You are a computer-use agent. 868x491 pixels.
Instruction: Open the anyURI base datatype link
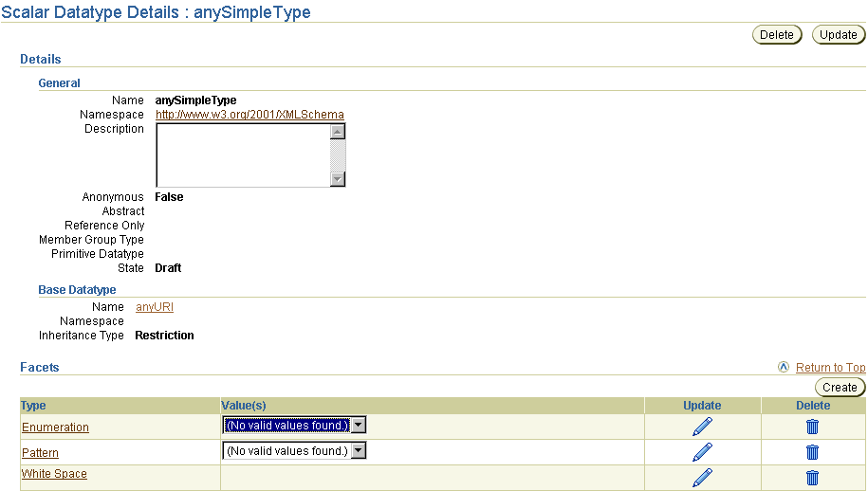155,307
